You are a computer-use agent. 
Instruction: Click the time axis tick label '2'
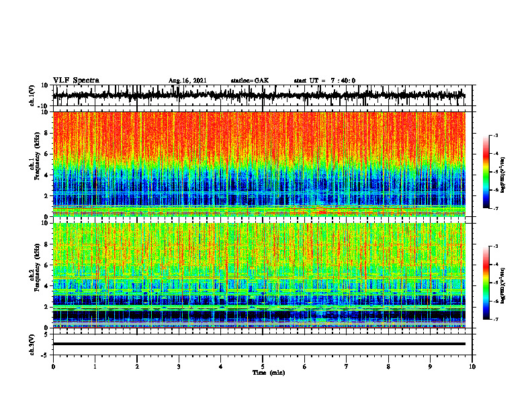[137, 367]
